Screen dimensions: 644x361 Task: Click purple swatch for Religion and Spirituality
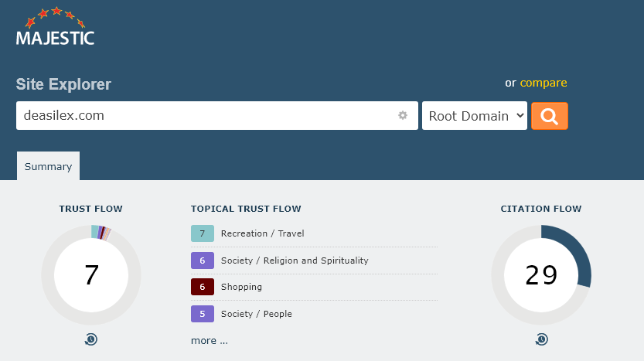[x=202, y=261]
